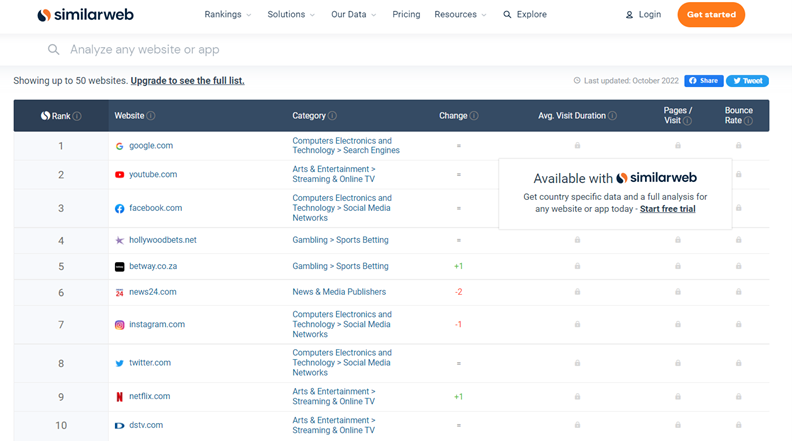This screenshot has width=792, height=441.
Task: Click the Netflix favicon in row 9
Action: point(119,397)
